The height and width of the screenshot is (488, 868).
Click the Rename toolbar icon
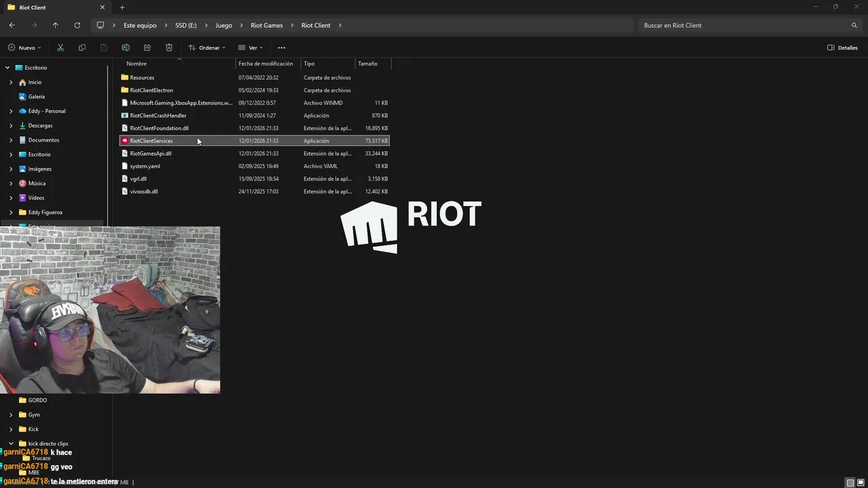tap(125, 47)
